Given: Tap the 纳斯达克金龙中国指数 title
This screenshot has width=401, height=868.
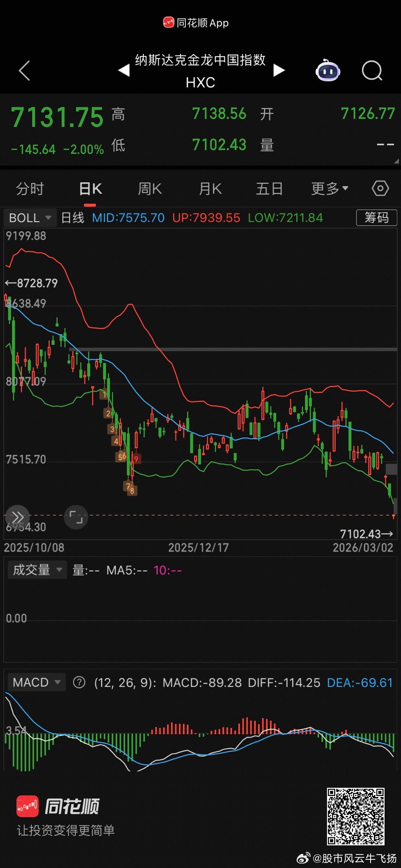Looking at the screenshot, I should (200, 60).
